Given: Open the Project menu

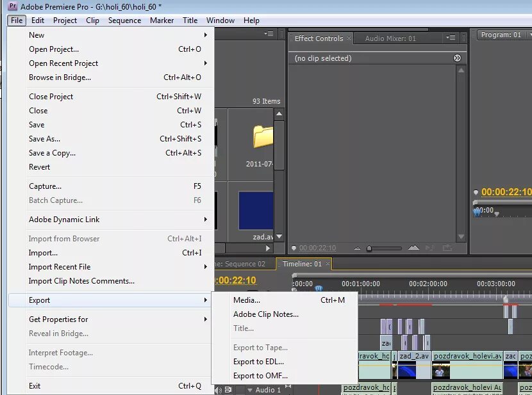Looking at the screenshot, I should click(65, 20).
